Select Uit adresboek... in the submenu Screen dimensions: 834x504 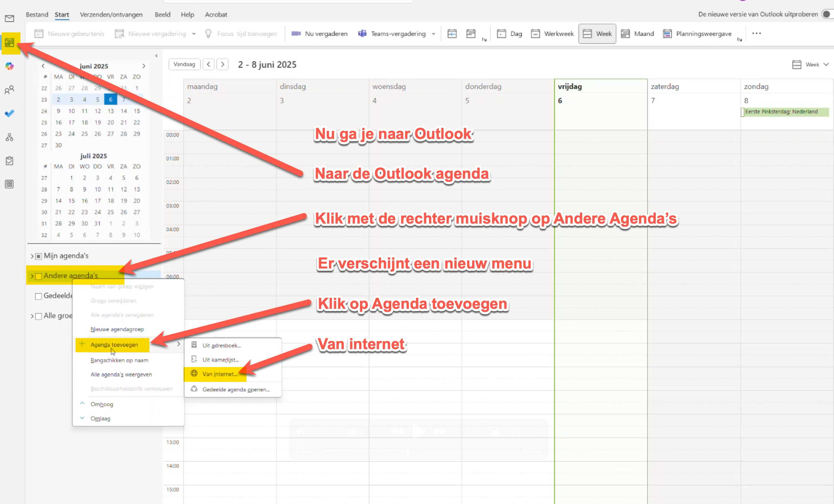[233, 345]
